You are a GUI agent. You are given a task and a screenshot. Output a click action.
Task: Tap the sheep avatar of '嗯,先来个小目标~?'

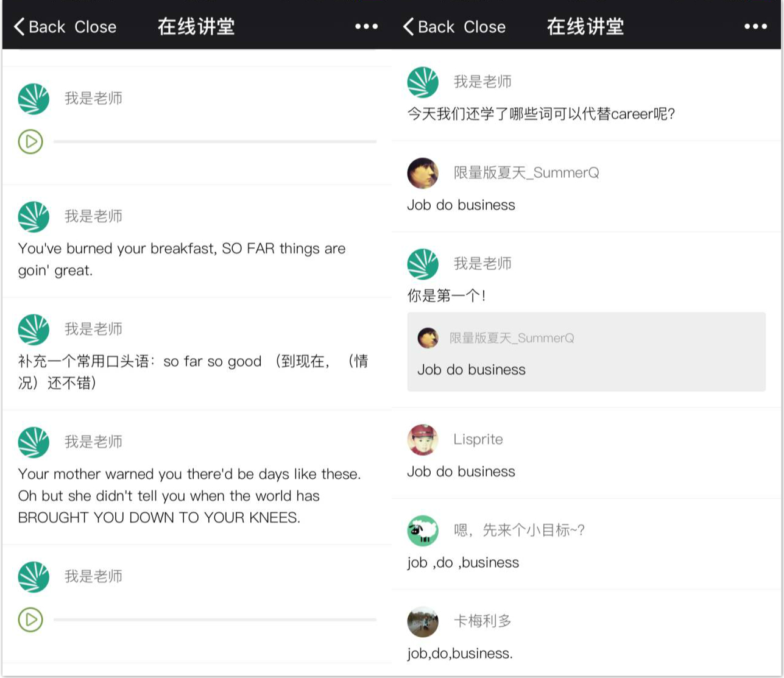(x=423, y=531)
